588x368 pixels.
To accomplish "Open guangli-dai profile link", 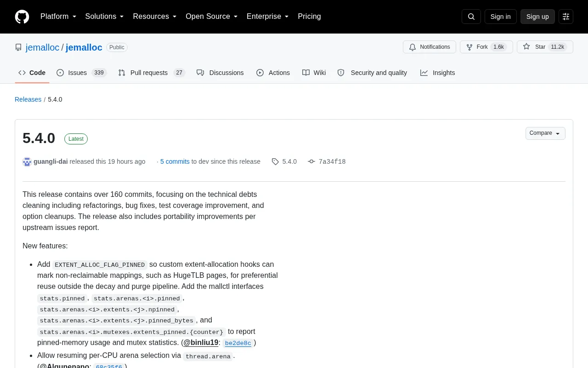I will click(x=51, y=161).
